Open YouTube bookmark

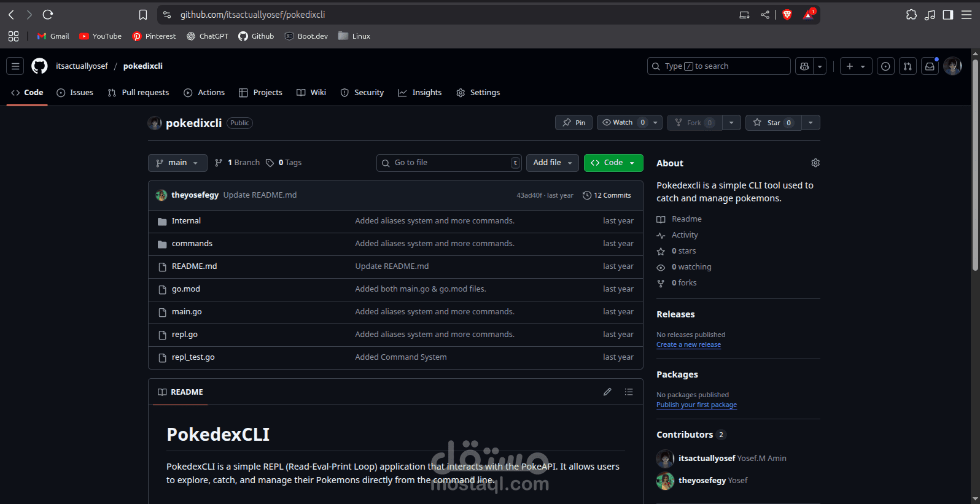101,36
